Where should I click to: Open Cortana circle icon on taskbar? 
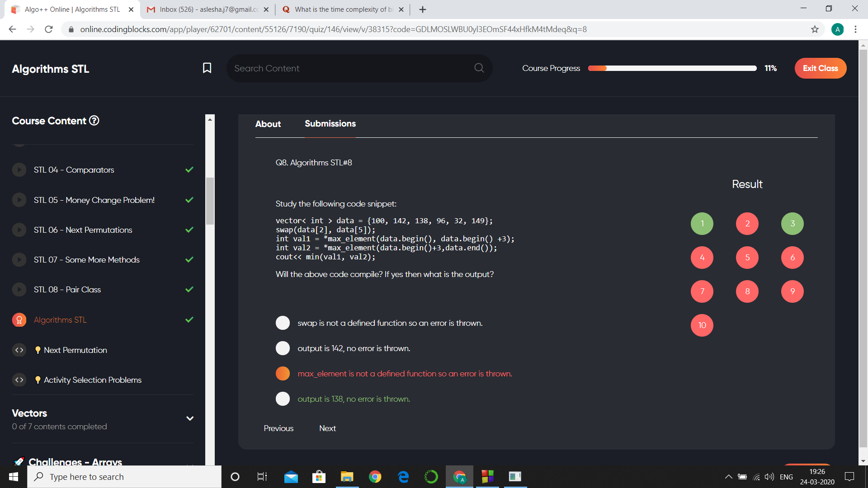[235, 477]
